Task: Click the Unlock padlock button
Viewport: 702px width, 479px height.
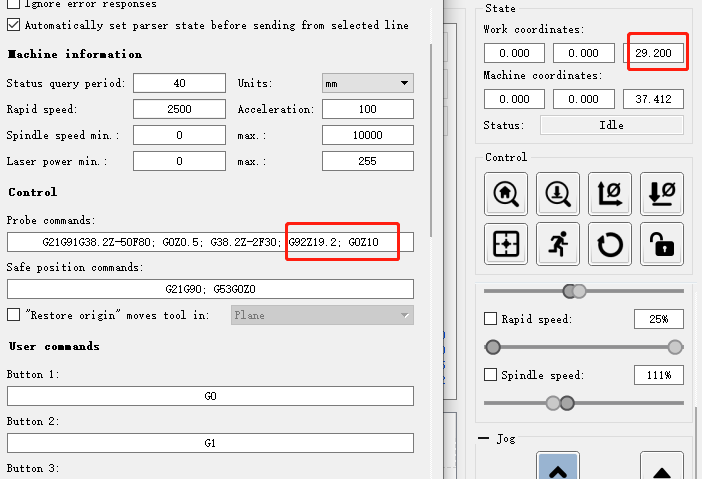Action: (661, 244)
